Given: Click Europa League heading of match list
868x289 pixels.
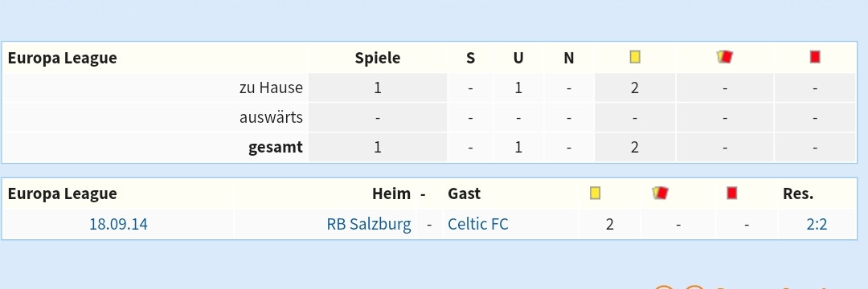Looking at the screenshot, I should point(62,194).
